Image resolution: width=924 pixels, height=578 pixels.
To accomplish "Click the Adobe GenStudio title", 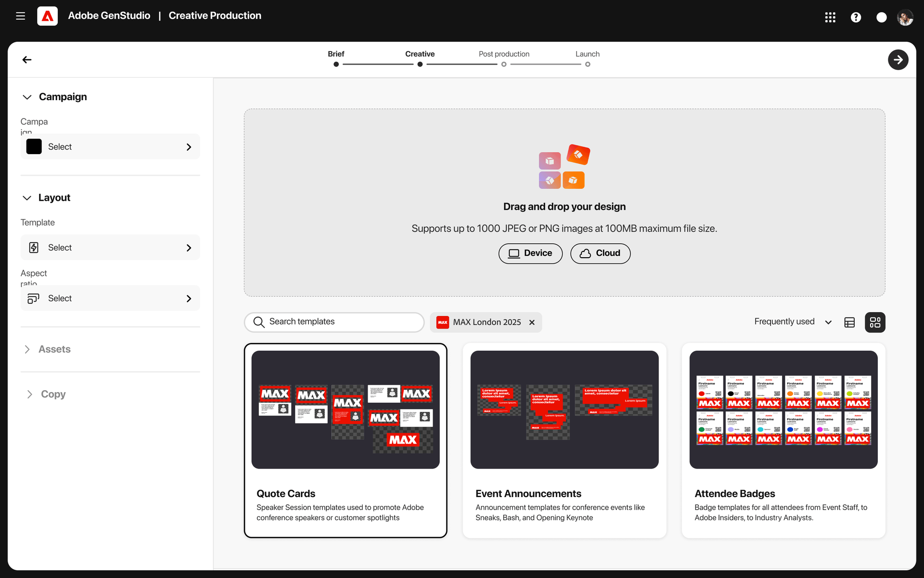I will 109,16.
